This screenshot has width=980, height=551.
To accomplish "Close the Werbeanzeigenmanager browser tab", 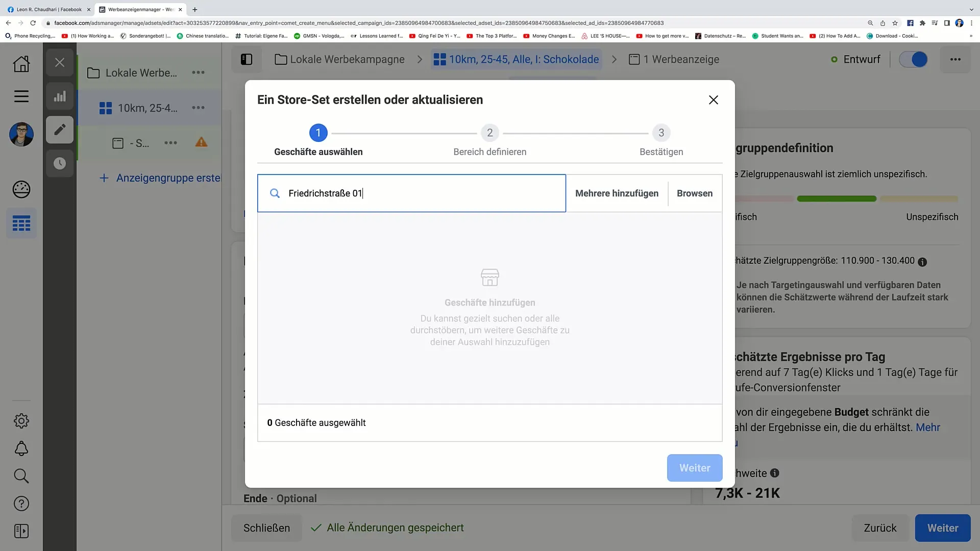I will point(180,10).
